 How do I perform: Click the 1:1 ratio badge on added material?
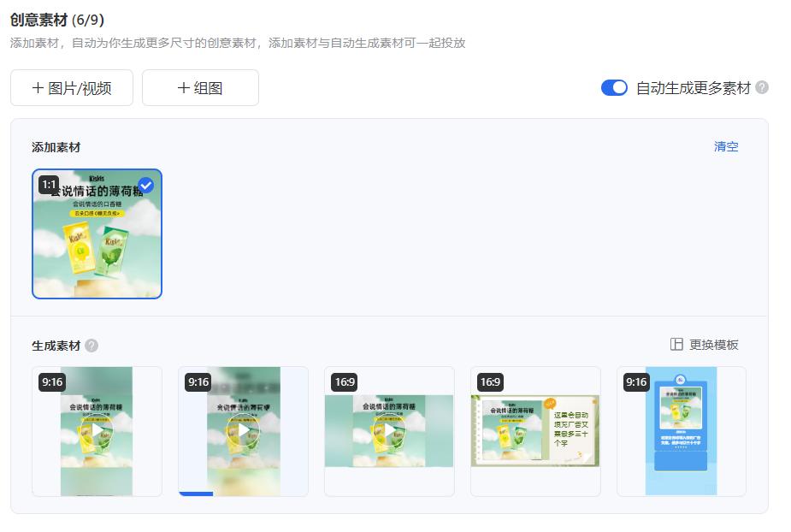[48, 183]
